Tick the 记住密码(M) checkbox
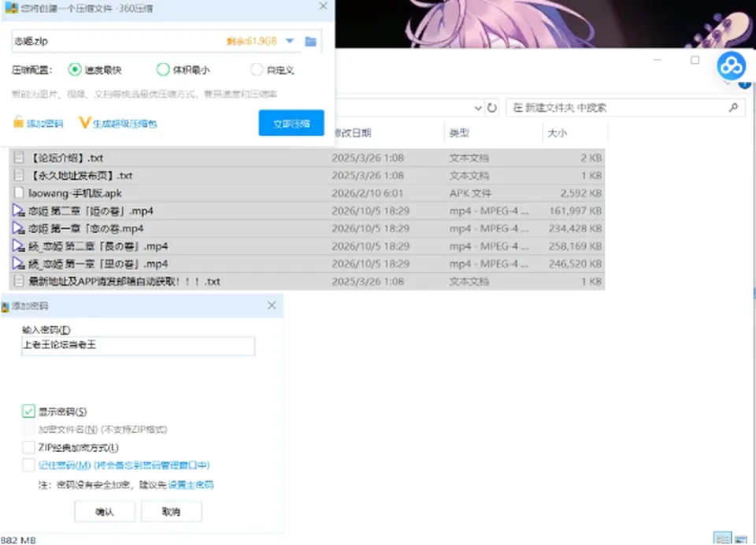 tap(28, 465)
